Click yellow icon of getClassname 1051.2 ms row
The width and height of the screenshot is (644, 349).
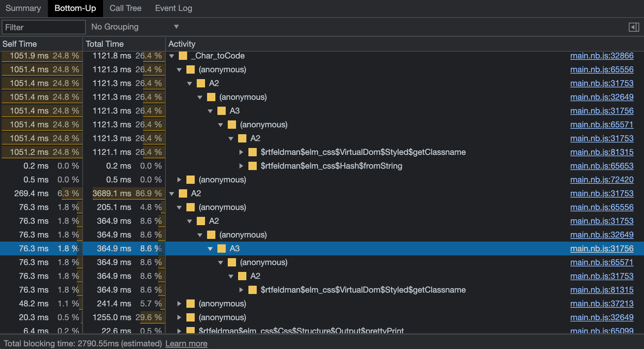[253, 152]
